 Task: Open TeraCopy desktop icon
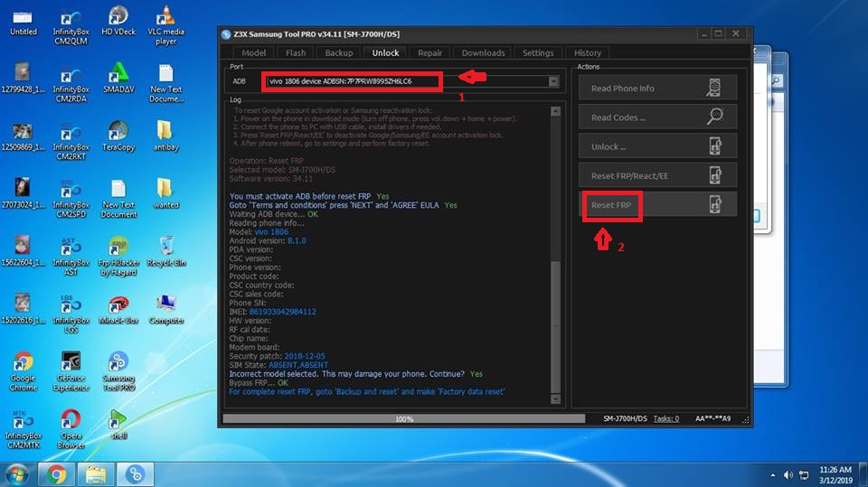pyautogui.click(x=118, y=138)
